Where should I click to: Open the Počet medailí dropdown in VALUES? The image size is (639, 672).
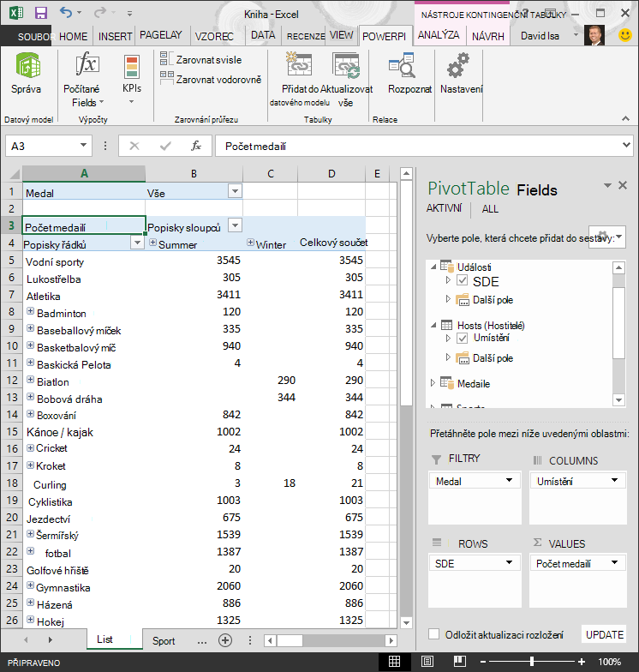pos(615,562)
